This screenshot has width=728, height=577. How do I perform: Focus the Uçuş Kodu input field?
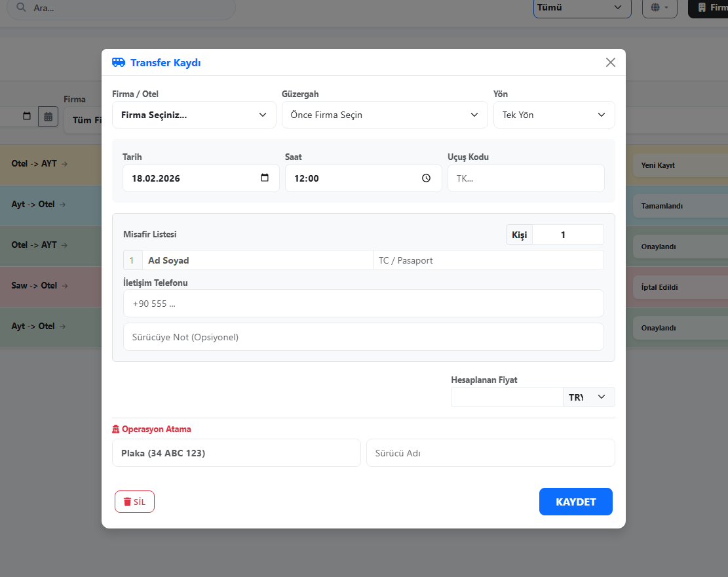tap(526, 178)
